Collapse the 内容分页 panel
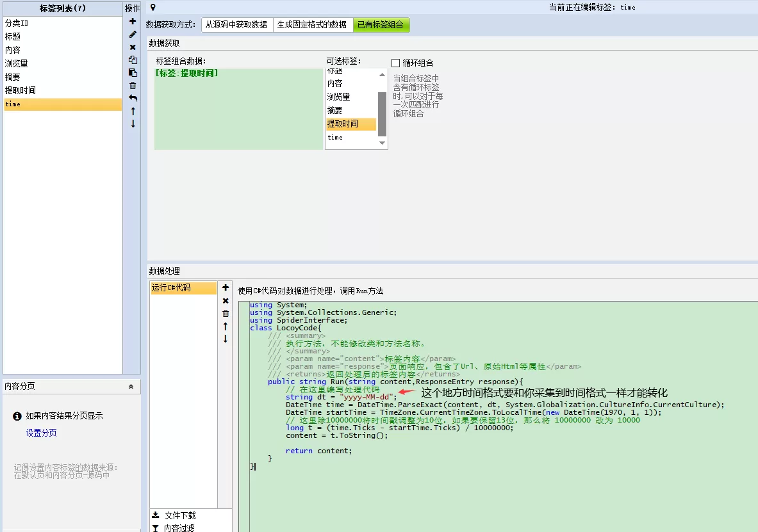 pos(131,387)
